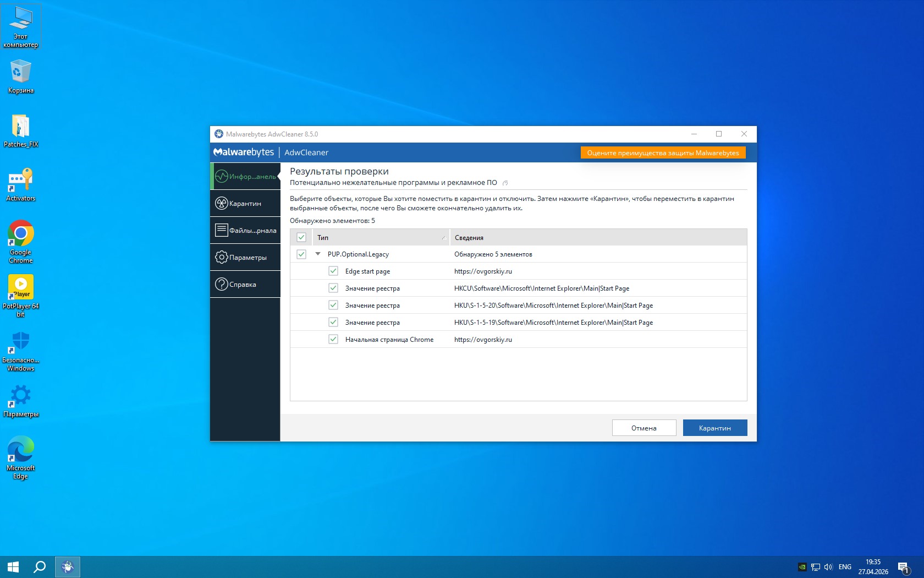The width and height of the screenshot is (924, 578).
Task: Open the Справка help section
Action: [x=245, y=285]
